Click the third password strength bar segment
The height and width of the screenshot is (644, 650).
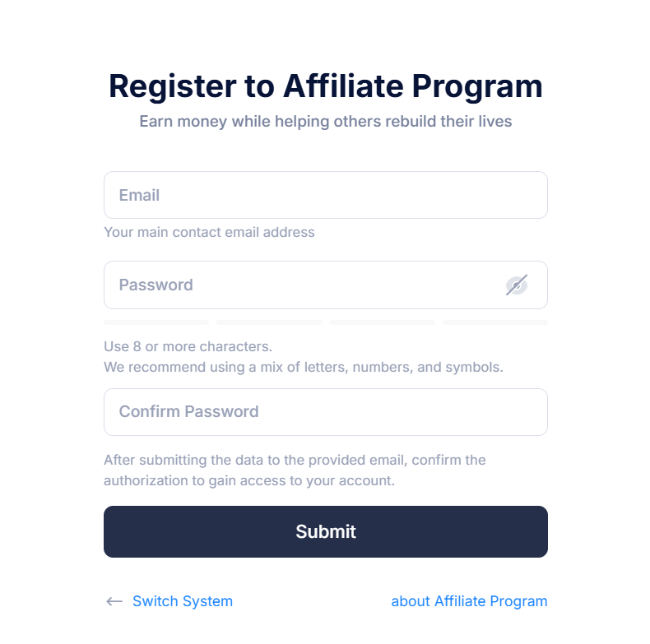(x=383, y=322)
